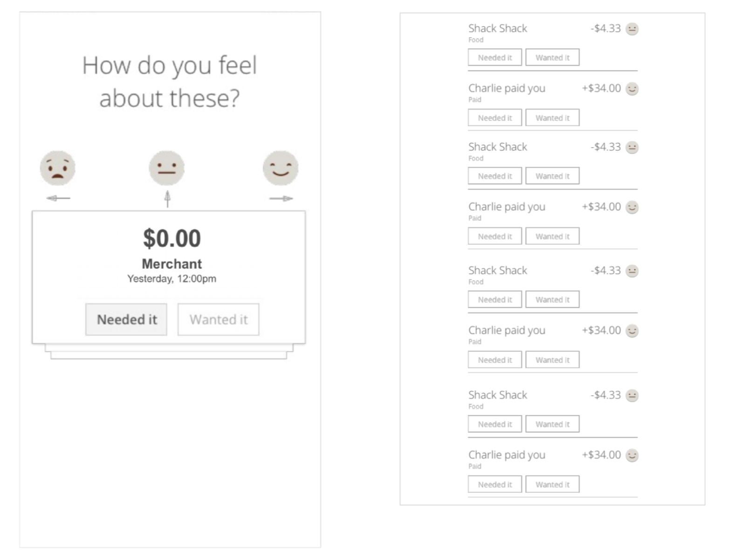
Task: Click the winking happy face emoji
Action: (281, 168)
